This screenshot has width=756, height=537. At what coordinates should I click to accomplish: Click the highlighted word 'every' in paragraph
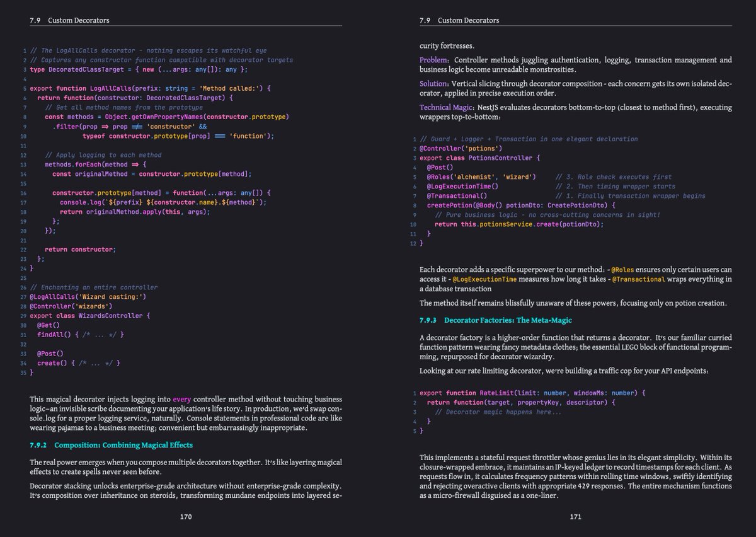[x=181, y=399]
